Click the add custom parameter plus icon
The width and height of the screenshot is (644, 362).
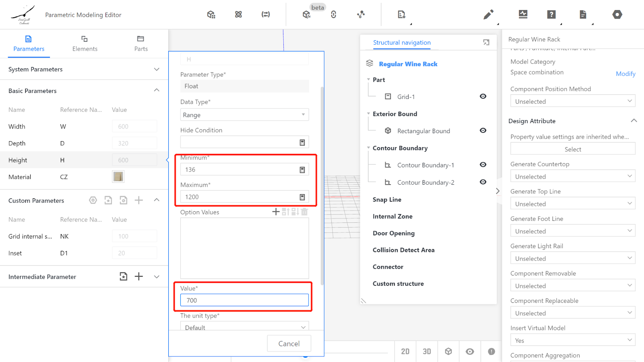[139, 200]
